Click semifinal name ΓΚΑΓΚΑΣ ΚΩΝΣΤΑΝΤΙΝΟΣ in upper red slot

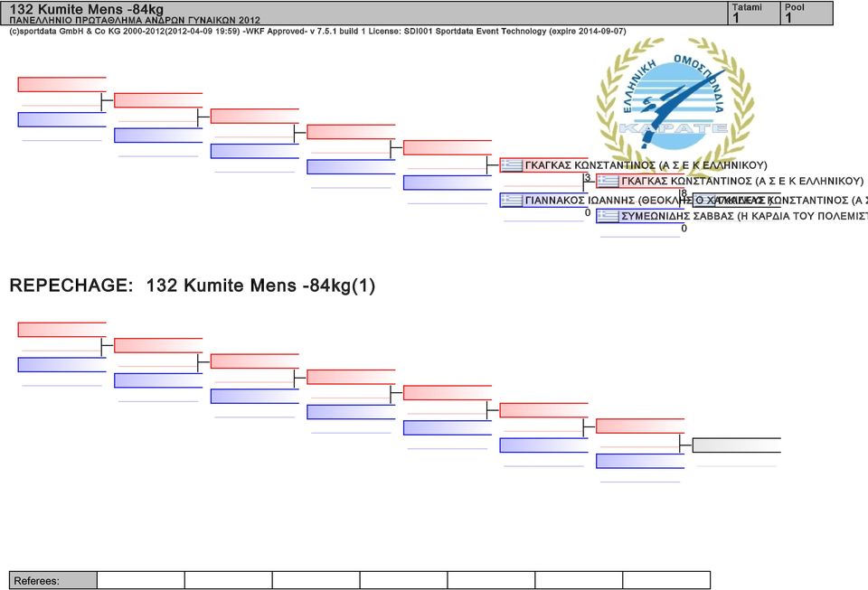coord(646,165)
